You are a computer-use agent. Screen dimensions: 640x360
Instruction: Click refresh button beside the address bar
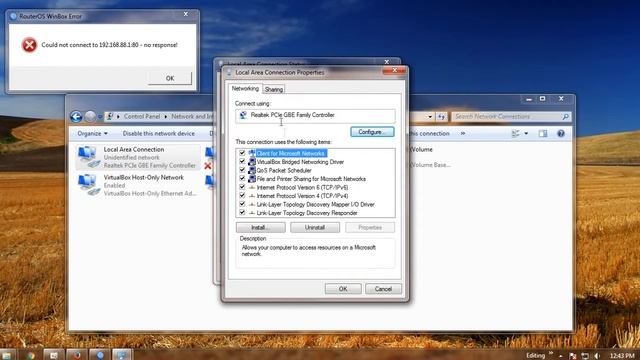click(442, 117)
